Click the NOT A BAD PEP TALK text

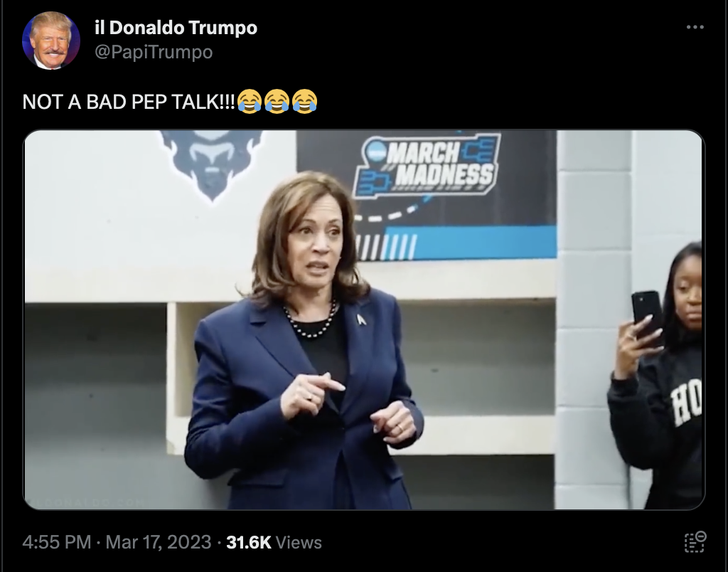pyautogui.click(x=129, y=102)
